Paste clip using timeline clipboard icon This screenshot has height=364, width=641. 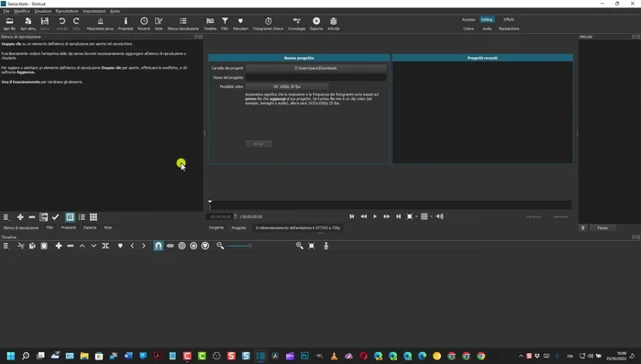[44, 246]
